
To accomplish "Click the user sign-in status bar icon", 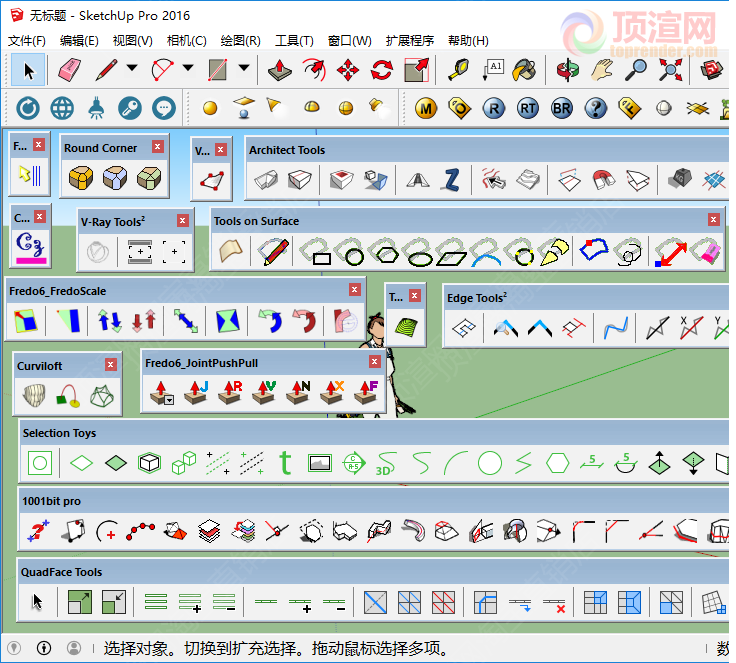I will click(x=74, y=648).
